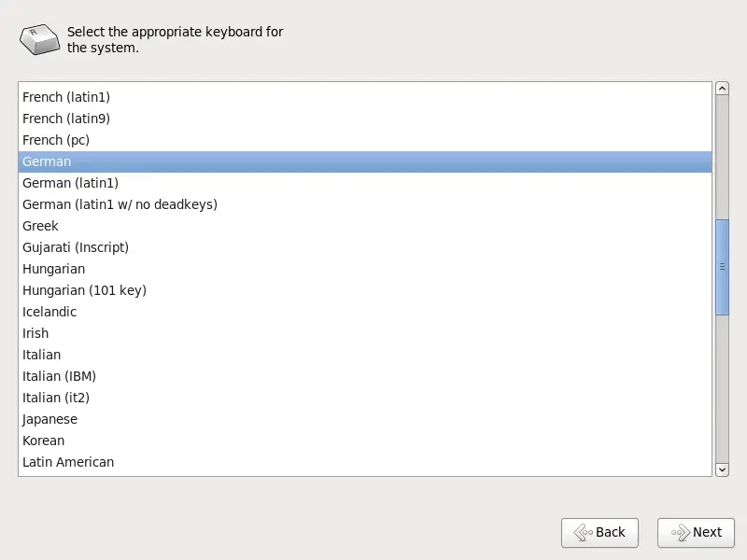The height and width of the screenshot is (560, 747).
Task: Select French (latin9) keyboard layout
Action: [x=365, y=119]
